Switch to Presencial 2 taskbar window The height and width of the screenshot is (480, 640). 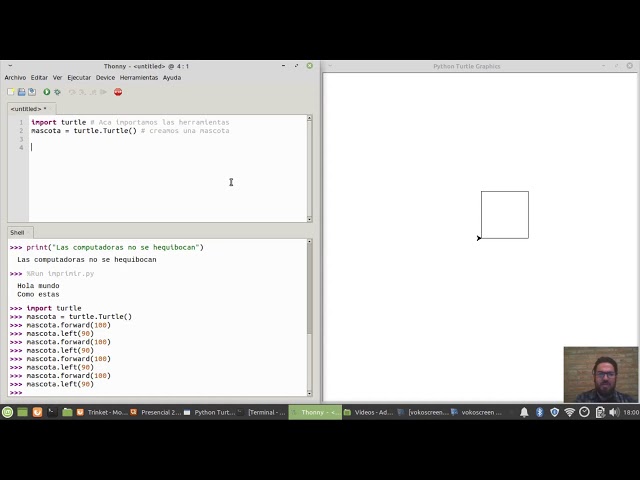[155, 412]
